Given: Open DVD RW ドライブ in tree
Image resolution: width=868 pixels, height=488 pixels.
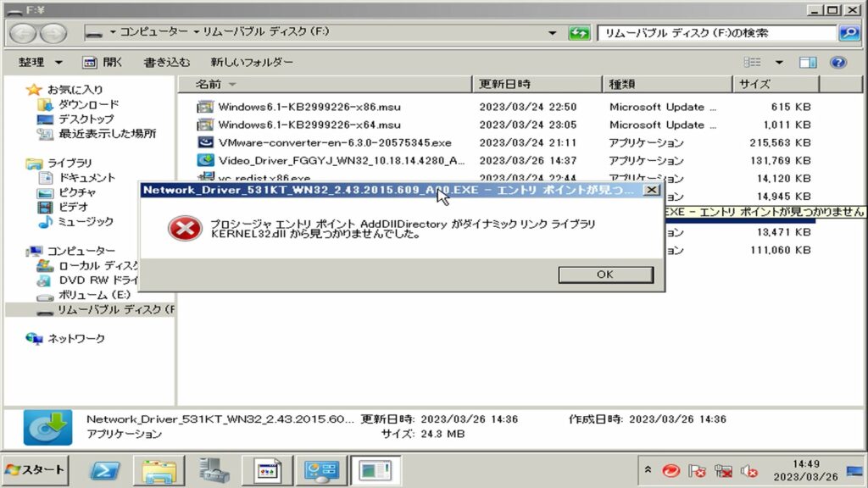Looking at the screenshot, I should click(98, 280).
